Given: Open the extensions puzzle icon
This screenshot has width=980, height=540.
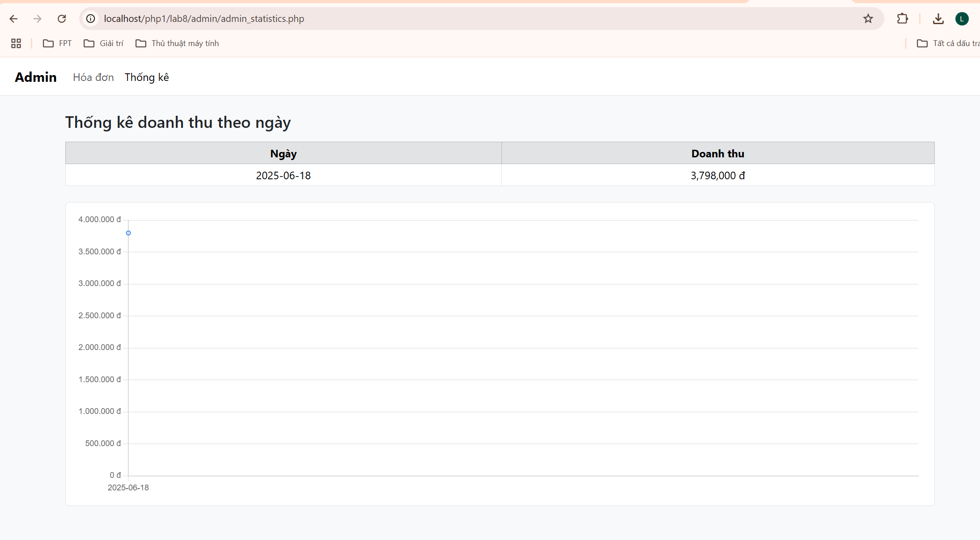Looking at the screenshot, I should click(903, 19).
